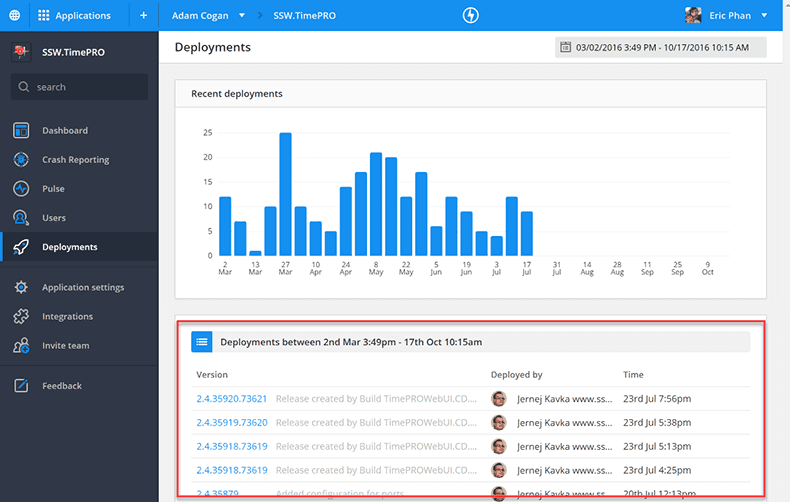Go to Users in sidebar
This screenshot has height=502, width=790.
(x=54, y=218)
